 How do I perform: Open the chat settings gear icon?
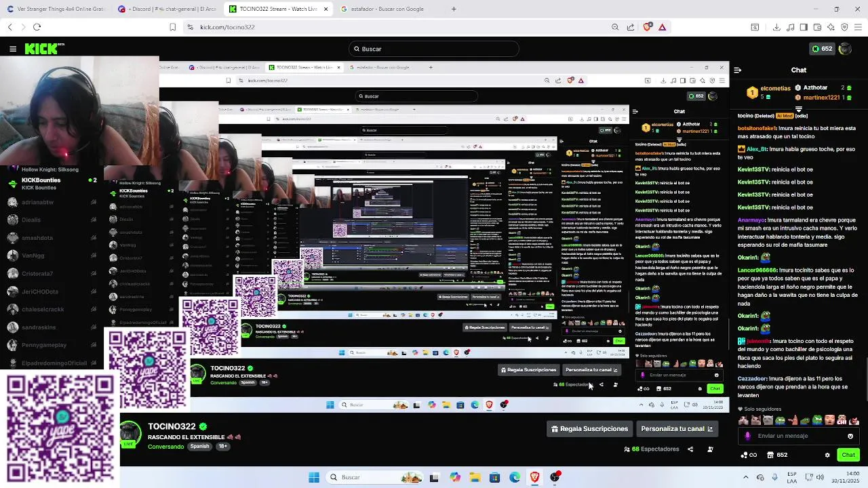coord(827,455)
